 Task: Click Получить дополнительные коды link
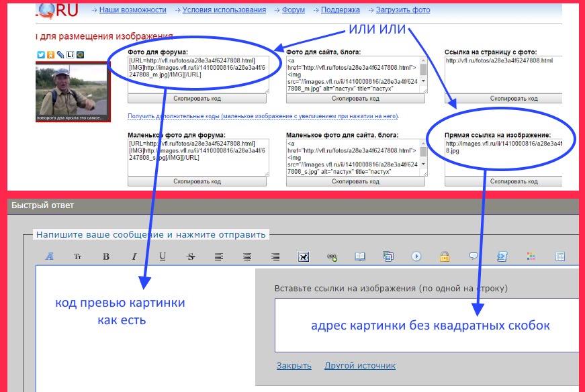tap(263, 116)
